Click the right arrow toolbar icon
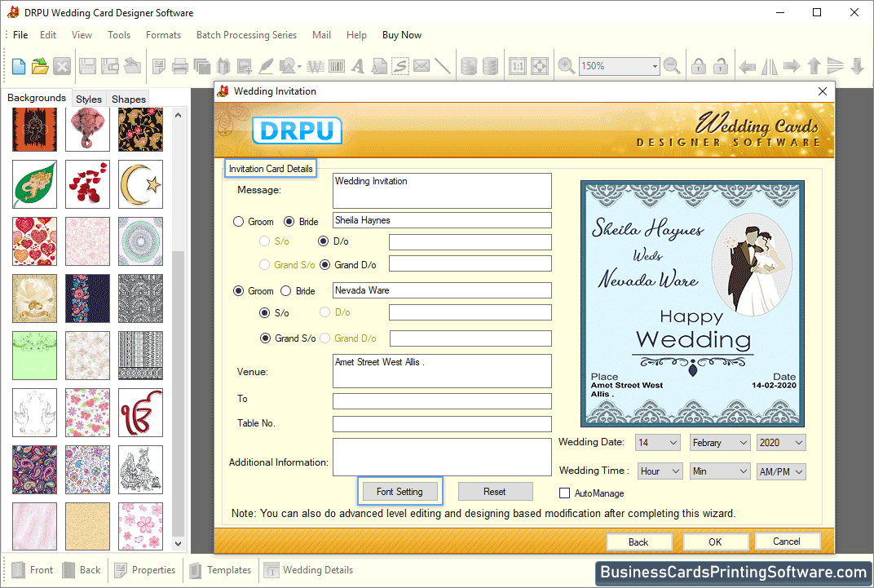The width and height of the screenshot is (874, 588). pyautogui.click(x=792, y=66)
